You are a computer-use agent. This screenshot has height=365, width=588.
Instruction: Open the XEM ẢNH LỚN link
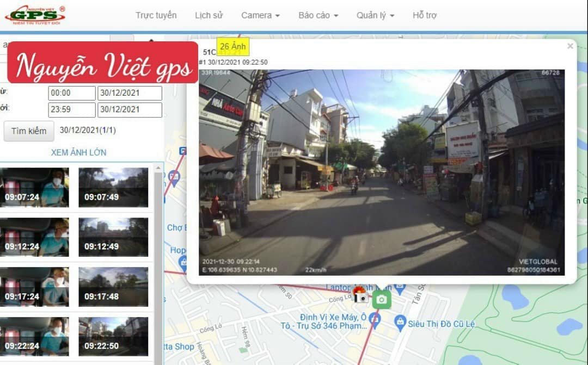(x=78, y=153)
